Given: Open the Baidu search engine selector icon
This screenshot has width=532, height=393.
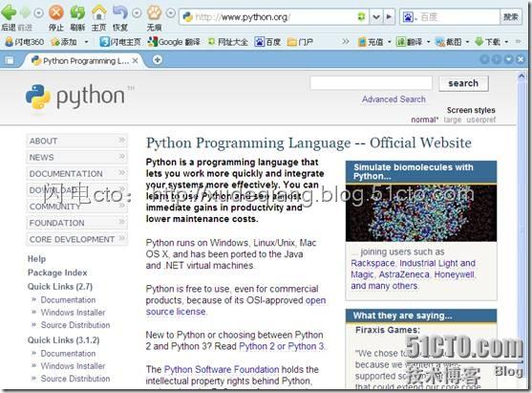Looking at the screenshot, I should [409, 16].
